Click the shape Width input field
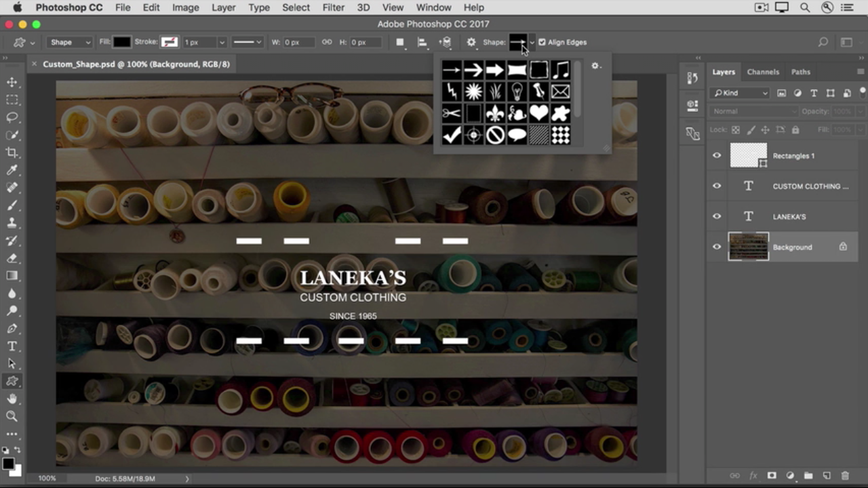The width and height of the screenshot is (868, 488). pyautogui.click(x=299, y=42)
